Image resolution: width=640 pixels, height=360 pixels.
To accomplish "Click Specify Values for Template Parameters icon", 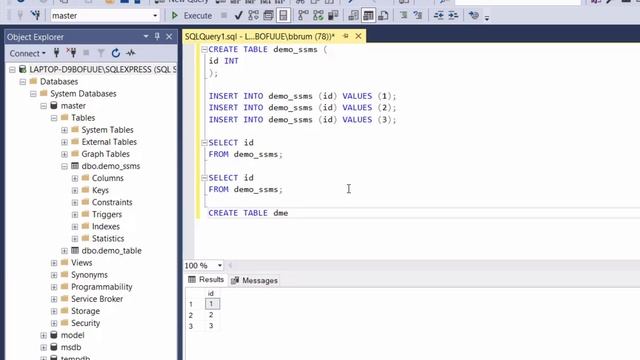I will [x=473, y=16].
